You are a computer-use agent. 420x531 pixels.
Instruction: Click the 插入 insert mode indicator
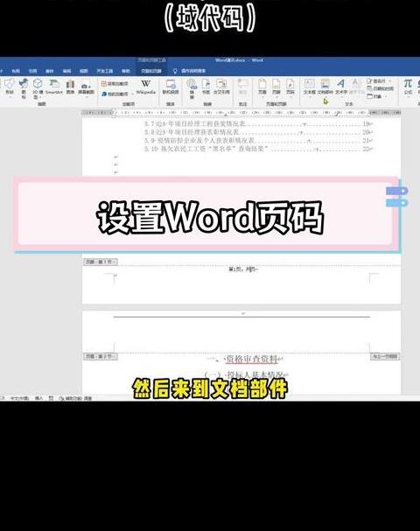tap(39, 398)
